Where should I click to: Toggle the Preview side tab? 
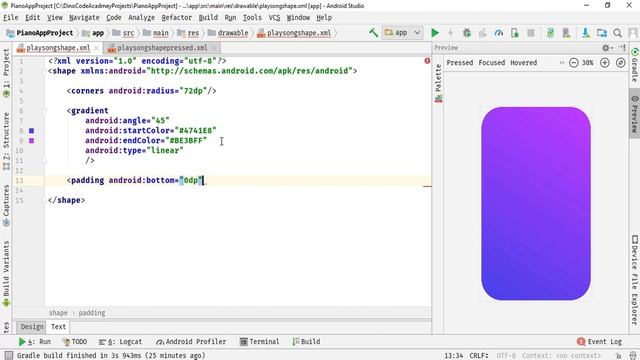pos(635,114)
